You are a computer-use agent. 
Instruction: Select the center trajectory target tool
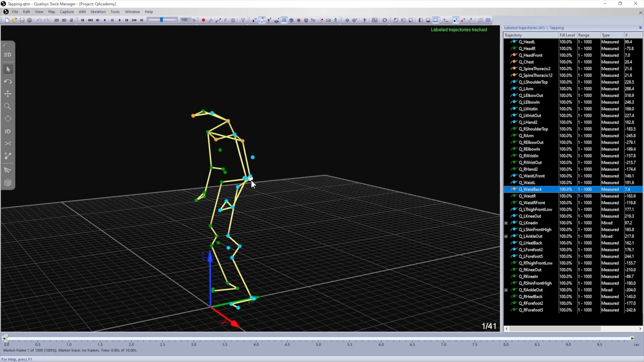pos(8,119)
